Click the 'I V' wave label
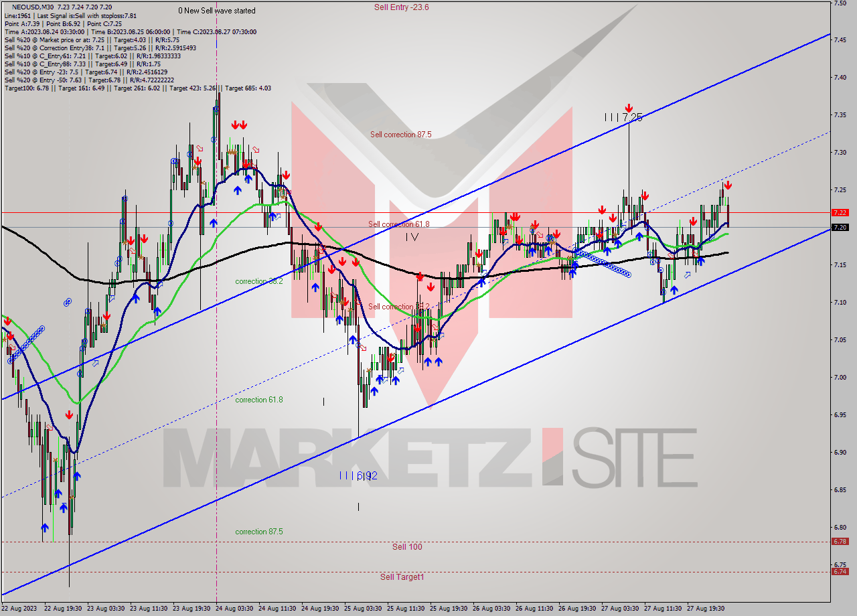Viewport: 857px width, 616px height. [x=412, y=237]
